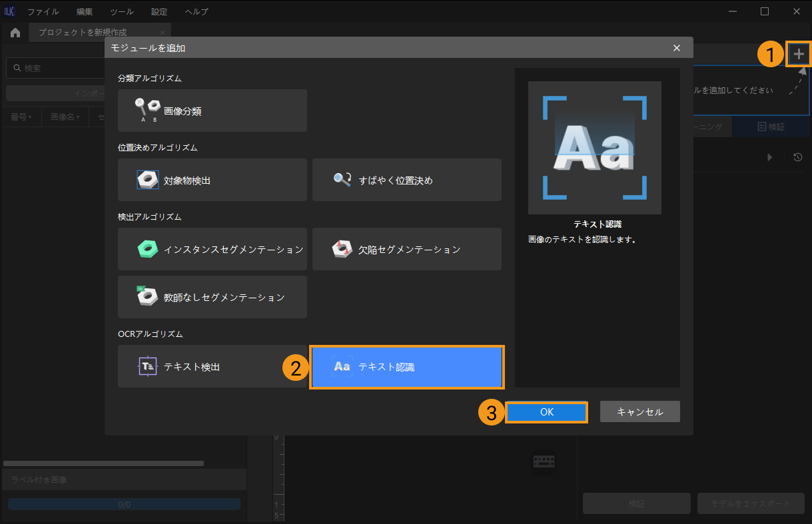Viewport: 812px width, 524px height.
Task: Click the plus icon to add module
Action: [x=799, y=55]
